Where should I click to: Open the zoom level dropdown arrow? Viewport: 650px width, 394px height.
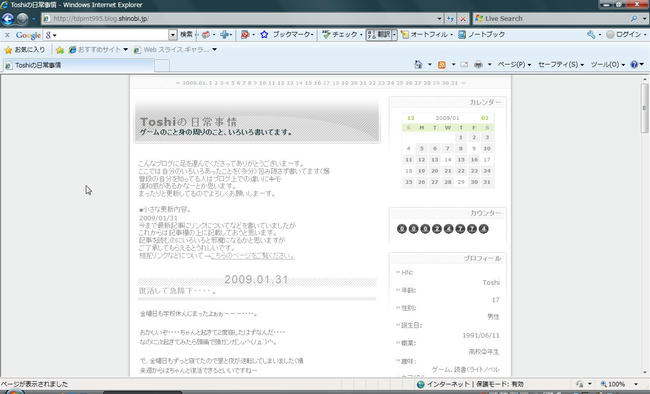(635, 384)
